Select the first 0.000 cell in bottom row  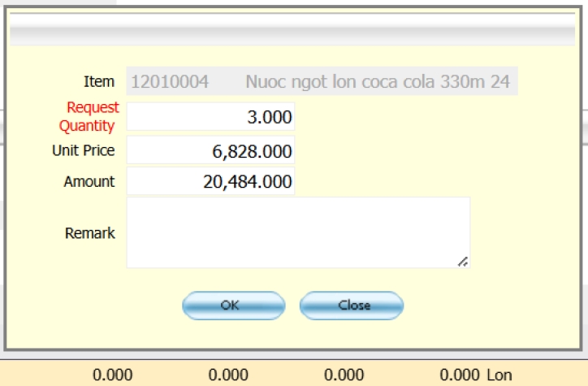pos(113,375)
